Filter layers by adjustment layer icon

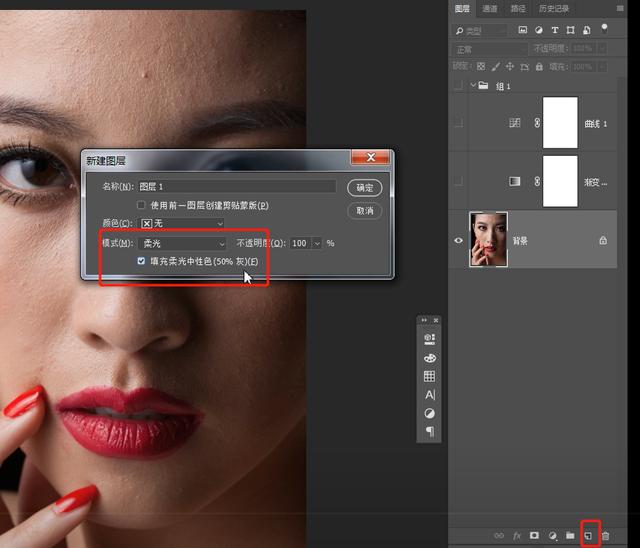pos(539,30)
